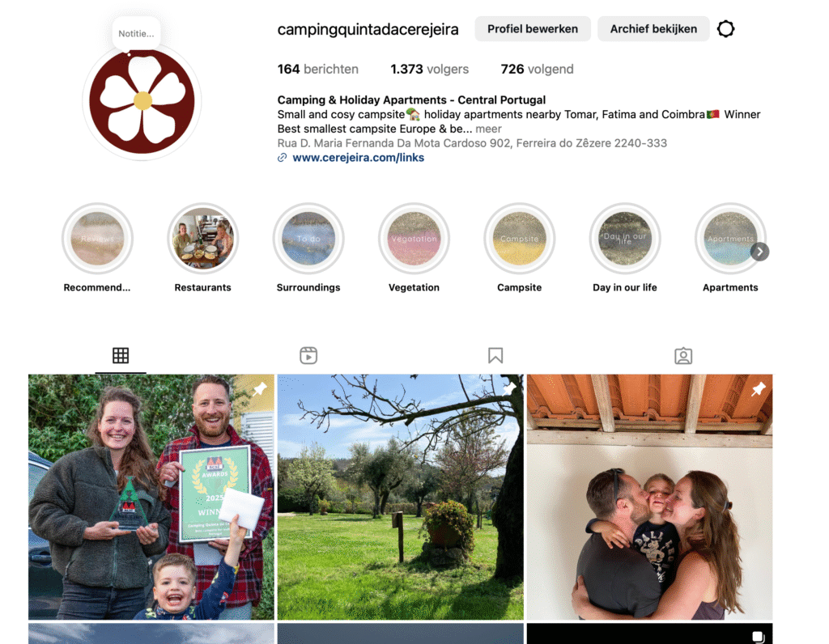The image size is (829, 644).
Task: Open the tagged photos tab icon
Action: (x=683, y=355)
